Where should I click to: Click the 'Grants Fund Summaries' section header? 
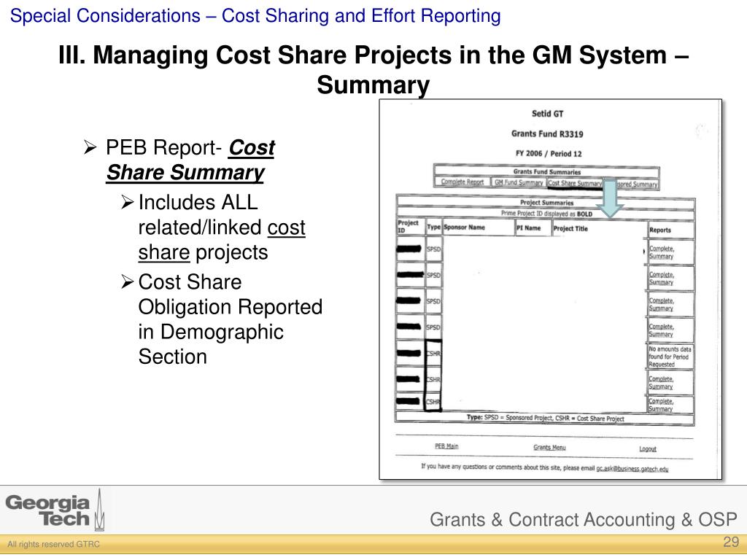547,171
